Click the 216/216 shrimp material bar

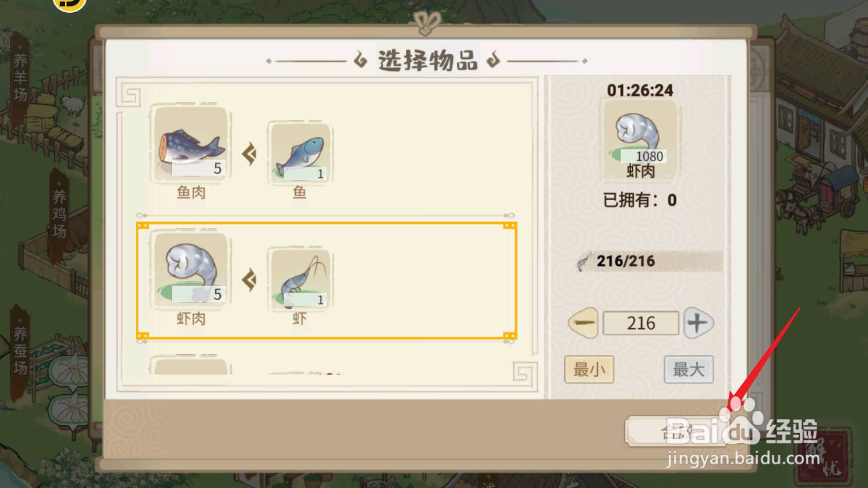point(649,262)
